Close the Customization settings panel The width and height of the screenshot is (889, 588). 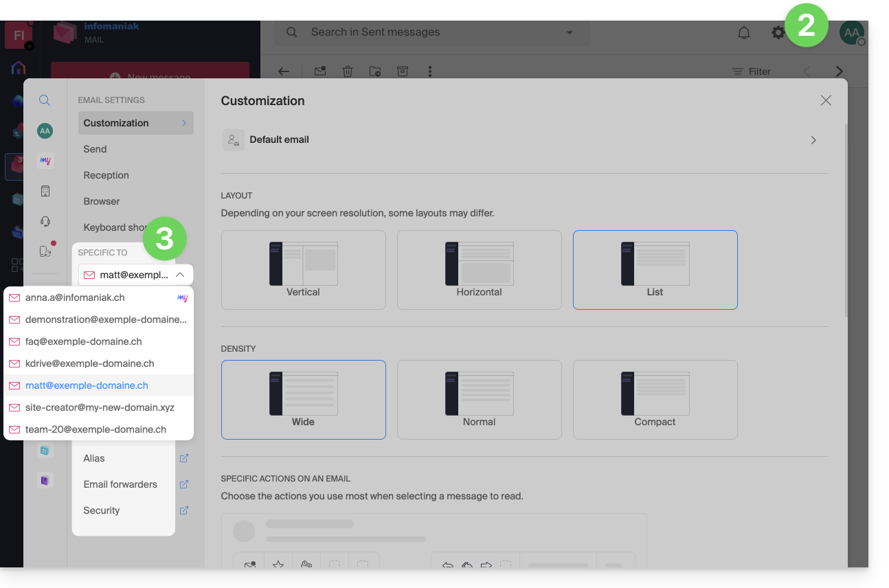(826, 101)
